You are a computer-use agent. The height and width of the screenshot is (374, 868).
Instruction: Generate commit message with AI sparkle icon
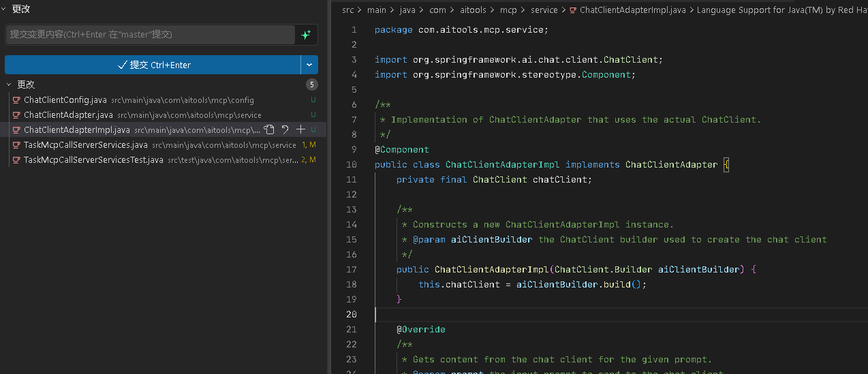coord(306,35)
